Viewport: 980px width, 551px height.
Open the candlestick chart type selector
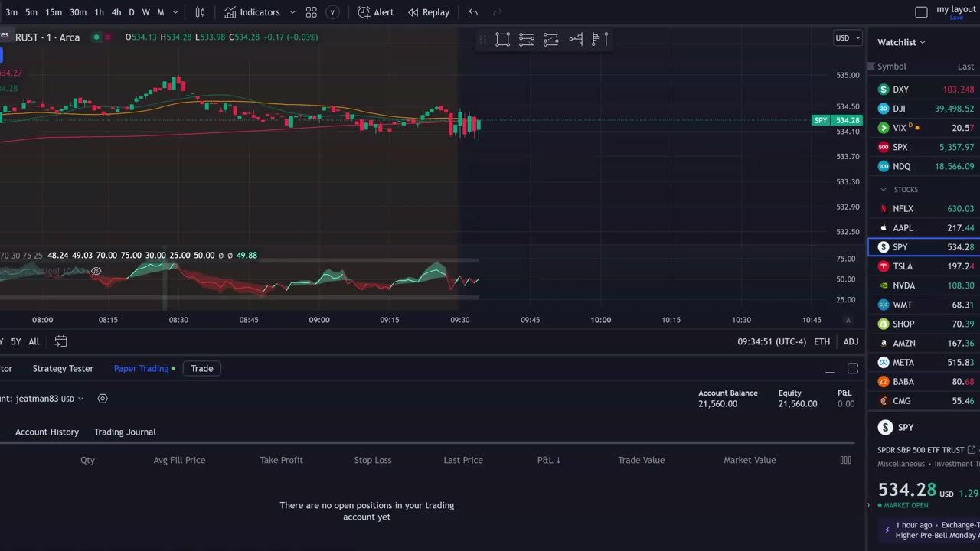200,12
